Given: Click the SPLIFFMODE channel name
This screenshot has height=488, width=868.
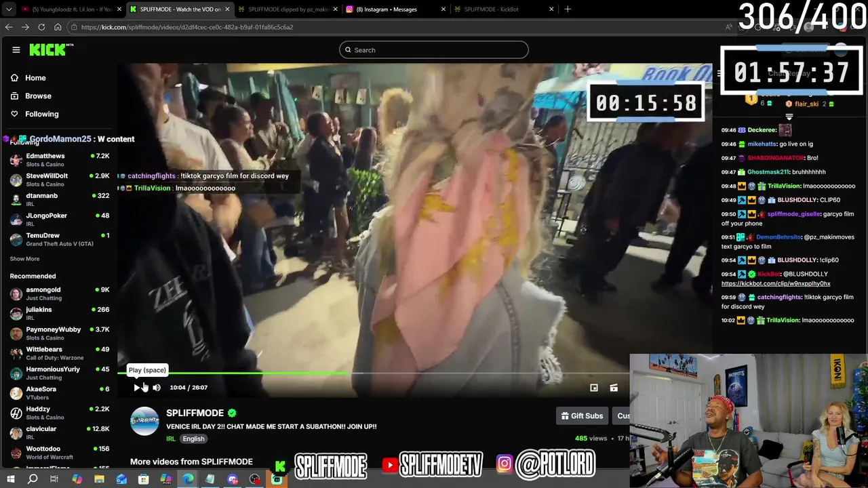Looking at the screenshot, I should (x=195, y=413).
